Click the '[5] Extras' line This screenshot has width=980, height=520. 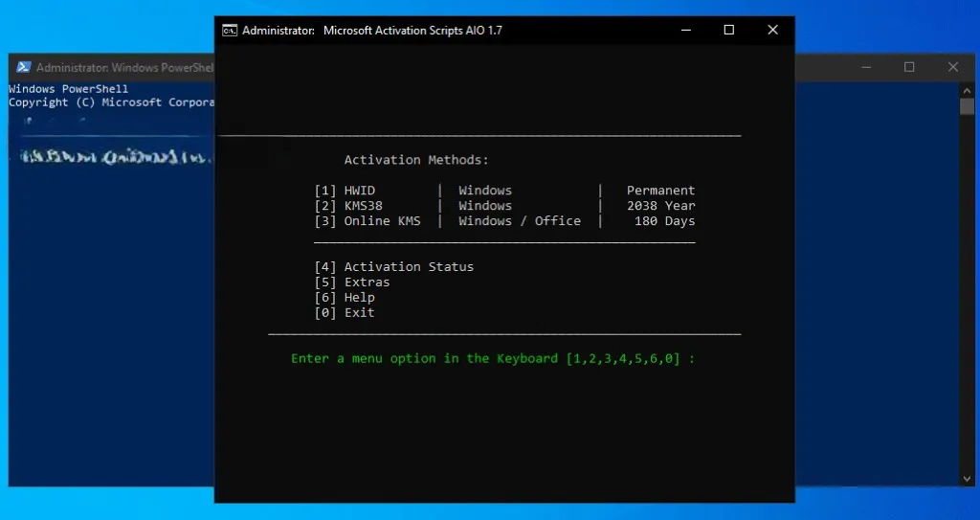coord(352,283)
